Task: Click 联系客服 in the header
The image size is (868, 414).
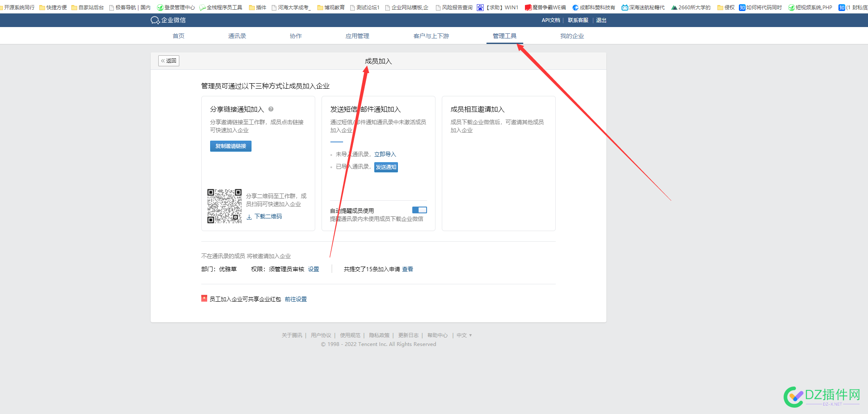Action: [x=578, y=20]
